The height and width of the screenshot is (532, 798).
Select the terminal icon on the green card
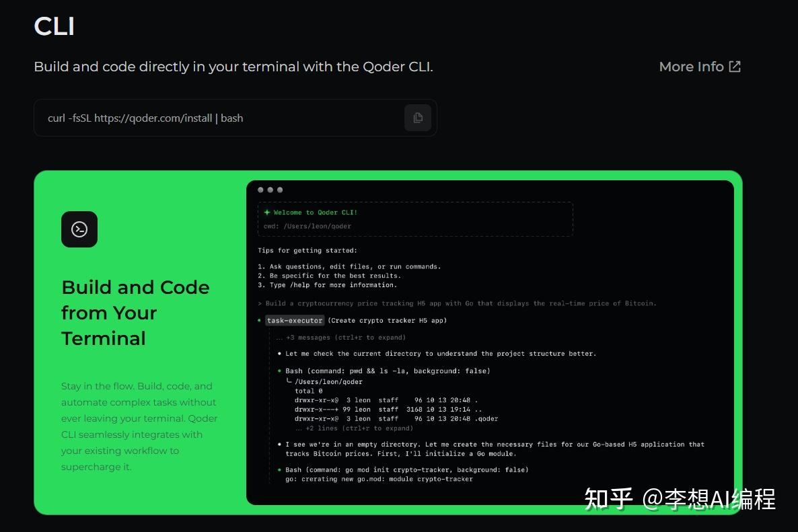pyautogui.click(x=79, y=229)
